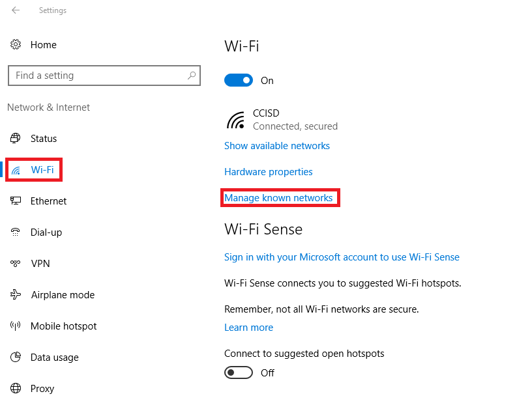This screenshot has height=407, width=532.
Task: Open Hardware properties link
Action: (269, 172)
